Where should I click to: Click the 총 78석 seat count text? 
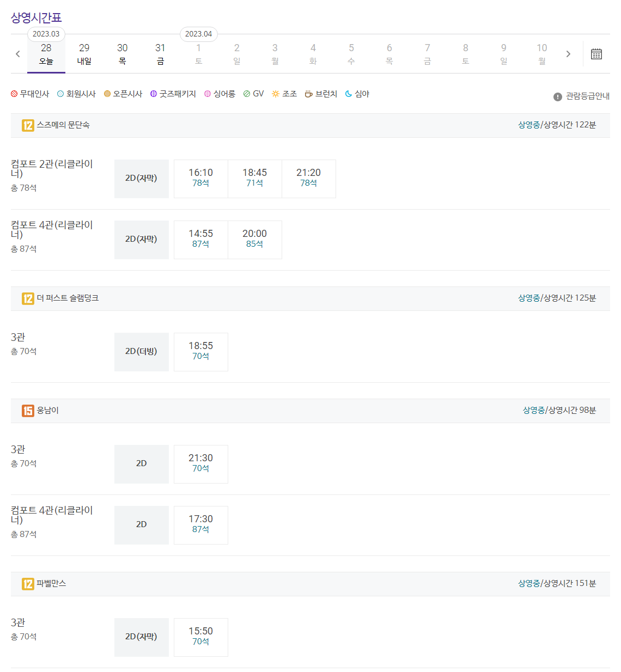click(x=24, y=188)
